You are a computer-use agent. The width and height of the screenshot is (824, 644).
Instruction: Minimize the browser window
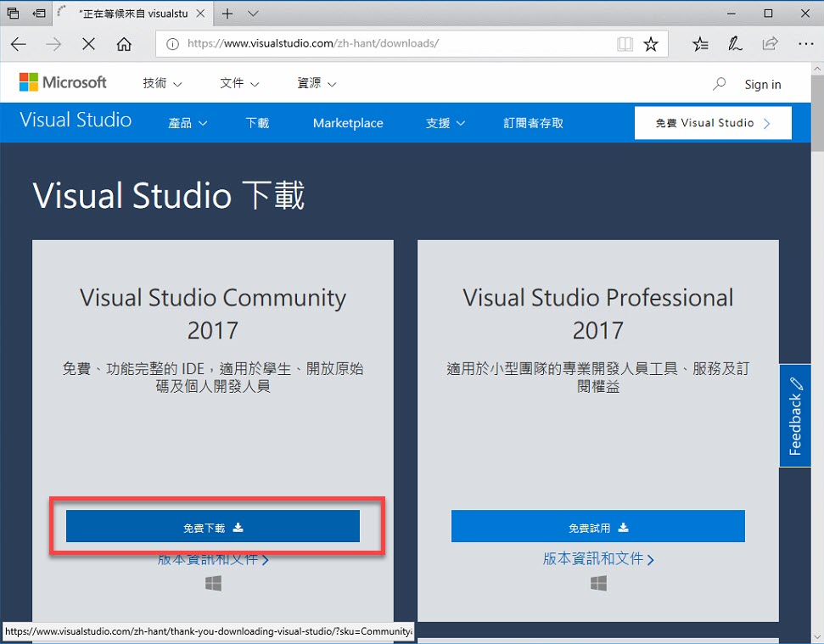[731, 14]
